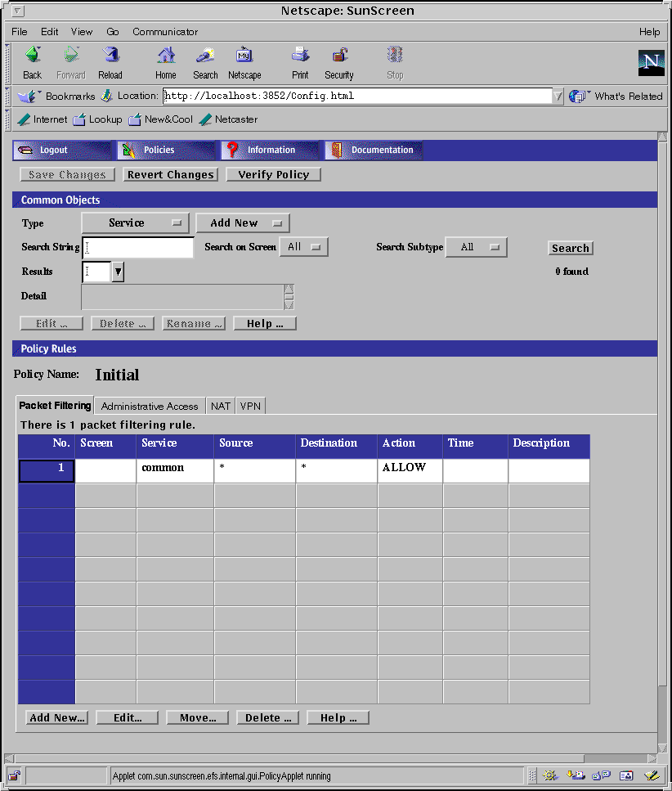
Task: Click the Logout icon button
Action: 62,151
